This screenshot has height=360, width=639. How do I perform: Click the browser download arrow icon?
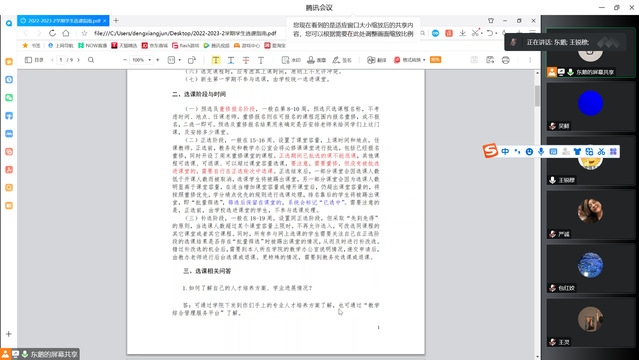[x=462, y=33]
